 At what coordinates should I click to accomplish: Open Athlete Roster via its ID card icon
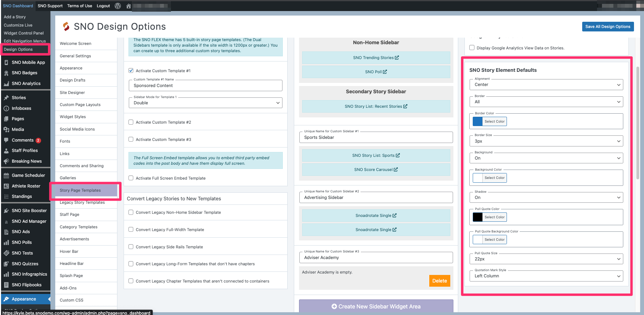point(6,186)
